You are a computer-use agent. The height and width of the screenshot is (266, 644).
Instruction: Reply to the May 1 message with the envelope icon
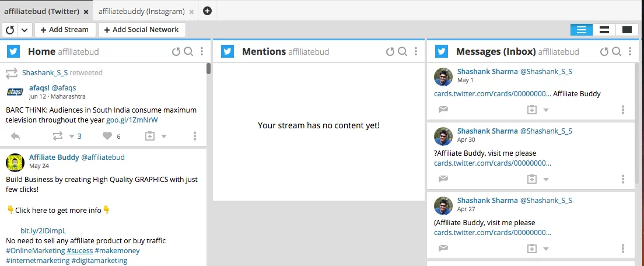(443, 110)
